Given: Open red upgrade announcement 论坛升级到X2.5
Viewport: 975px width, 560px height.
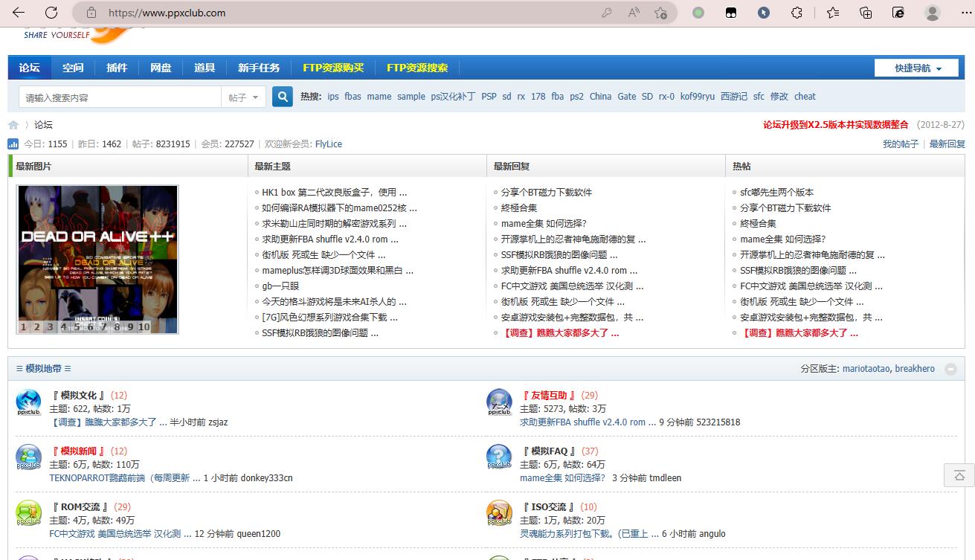Looking at the screenshot, I should tap(836, 125).
